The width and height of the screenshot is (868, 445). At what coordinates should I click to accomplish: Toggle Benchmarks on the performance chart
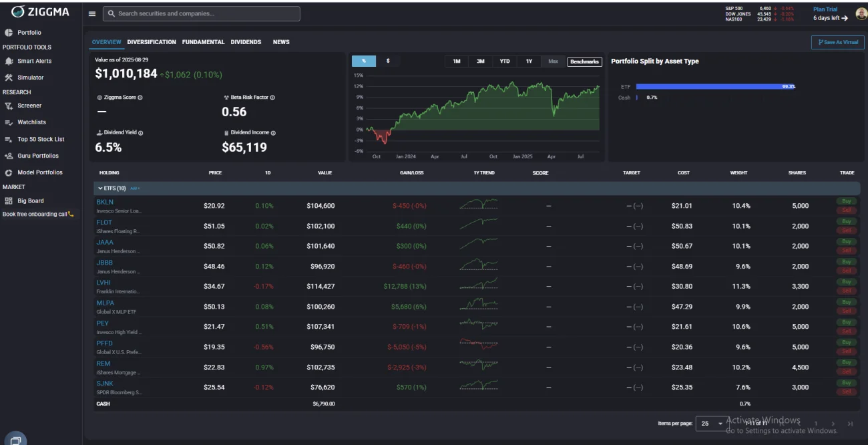tap(585, 61)
